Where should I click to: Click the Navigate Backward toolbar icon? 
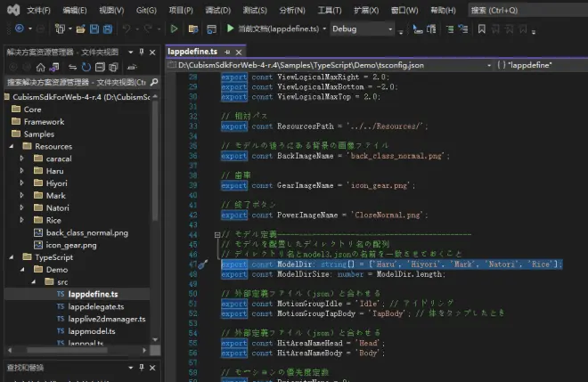[x=19, y=28]
